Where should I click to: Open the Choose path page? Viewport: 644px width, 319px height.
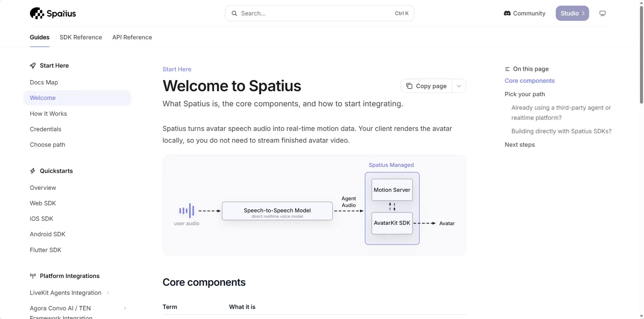coord(47,145)
